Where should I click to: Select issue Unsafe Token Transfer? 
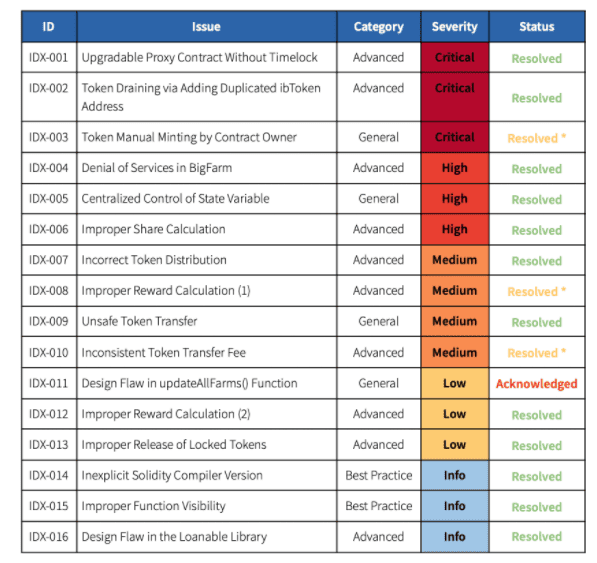tap(139, 321)
